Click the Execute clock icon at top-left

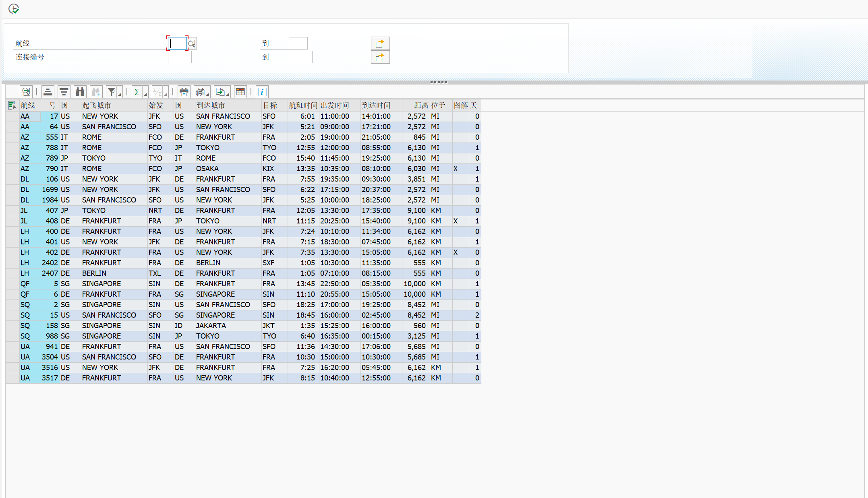(14, 8)
